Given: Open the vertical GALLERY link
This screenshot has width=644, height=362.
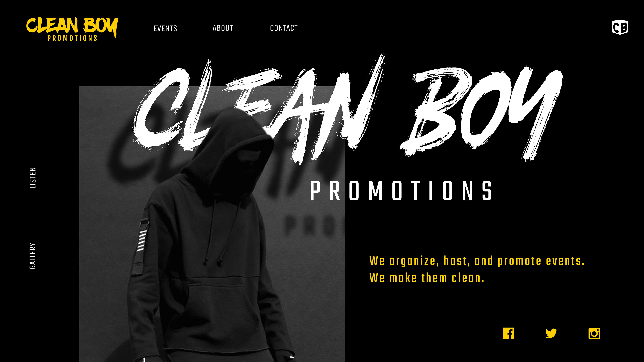Looking at the screenshot, I should (x=33, y=256).
